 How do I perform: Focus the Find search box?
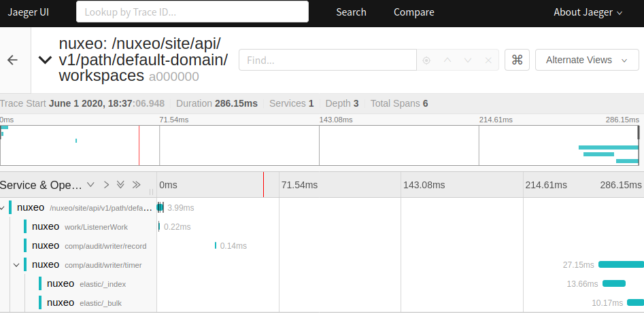click(x=328, y=60)
